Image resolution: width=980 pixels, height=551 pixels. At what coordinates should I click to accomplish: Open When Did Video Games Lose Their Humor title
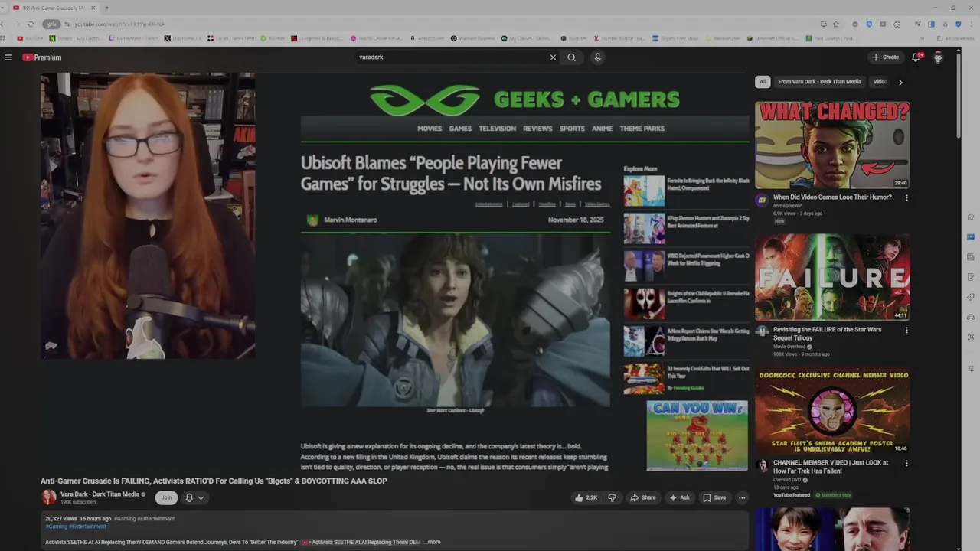pos(832,197)
